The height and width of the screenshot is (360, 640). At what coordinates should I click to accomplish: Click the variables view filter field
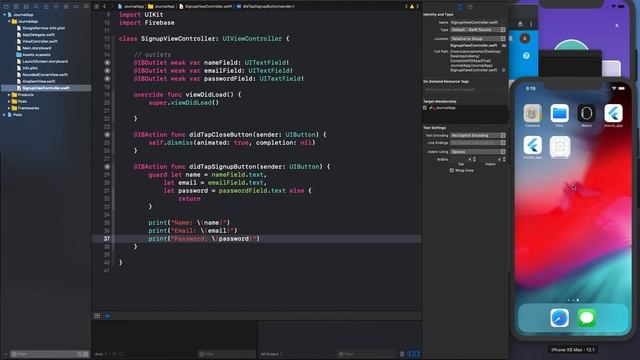227,354
